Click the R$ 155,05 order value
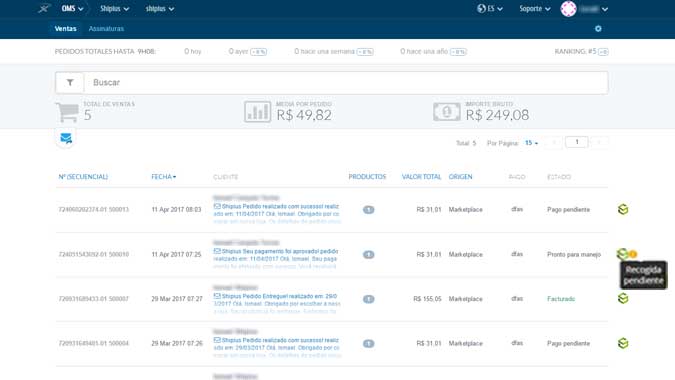This screenshot has height=380, width=675. (427, 299)
